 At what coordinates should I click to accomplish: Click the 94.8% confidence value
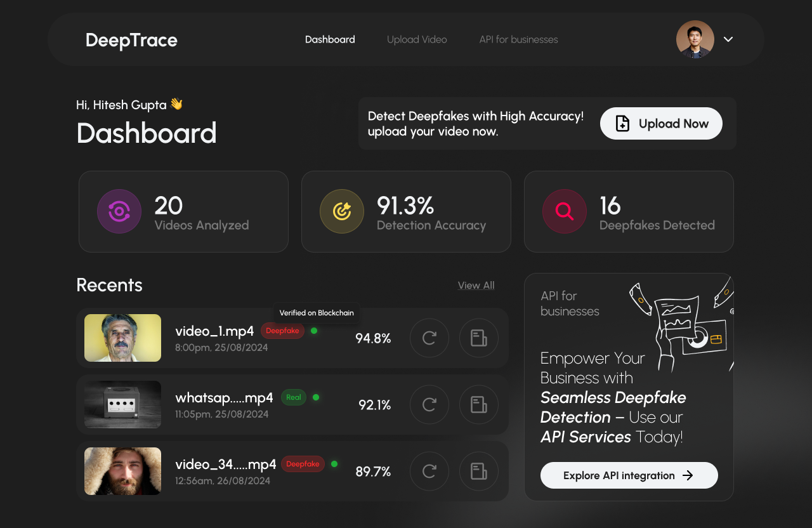click(373, 338)
